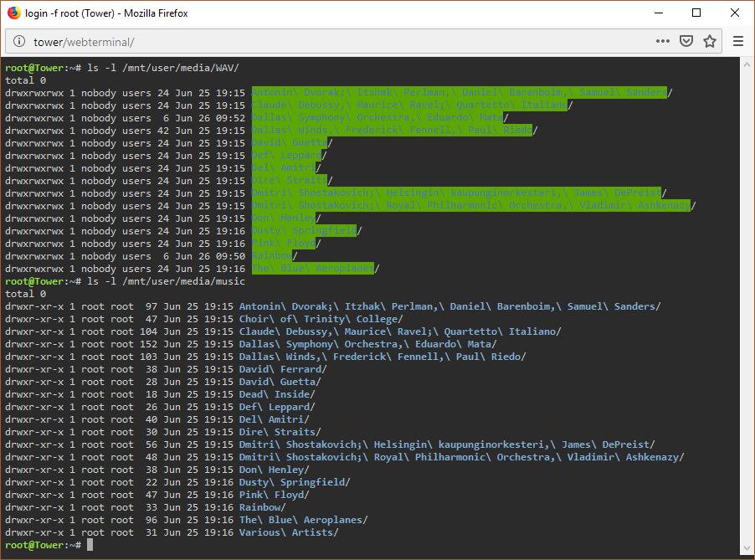Click the 'ls -l /mnt/user/media/music' command text
Screen dimensions: 755x560
point(166,282)
